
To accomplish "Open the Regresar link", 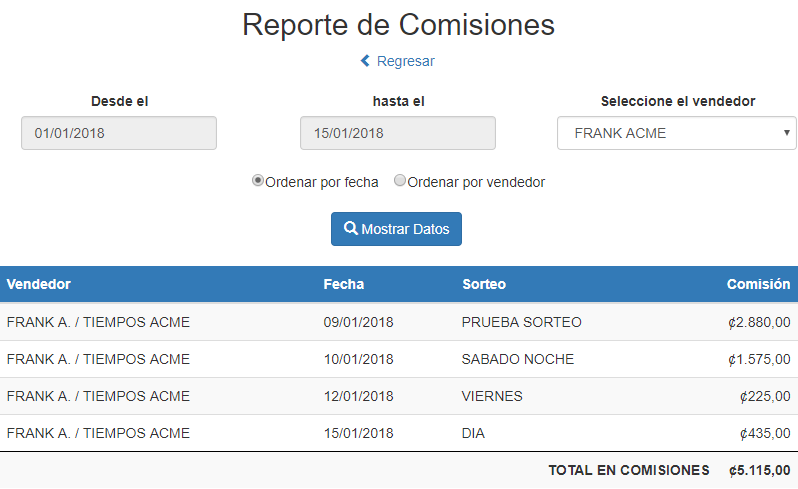I will (398, 61).
